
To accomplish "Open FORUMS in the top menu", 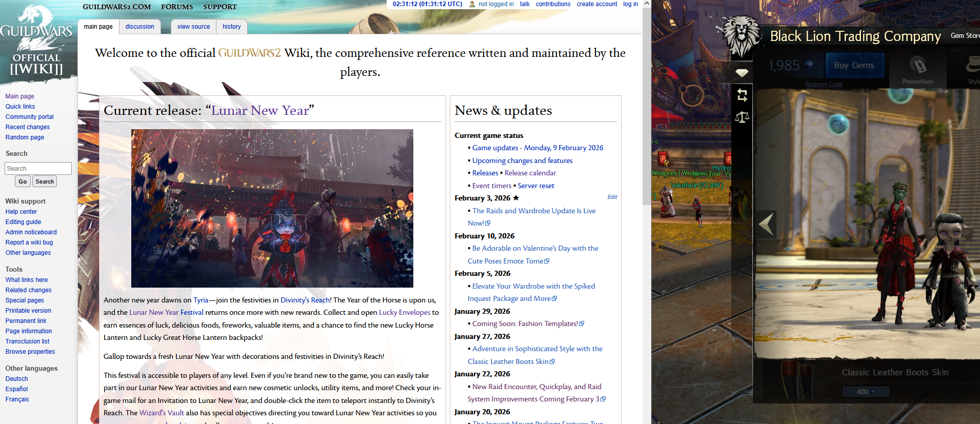I will click(177, 7).
